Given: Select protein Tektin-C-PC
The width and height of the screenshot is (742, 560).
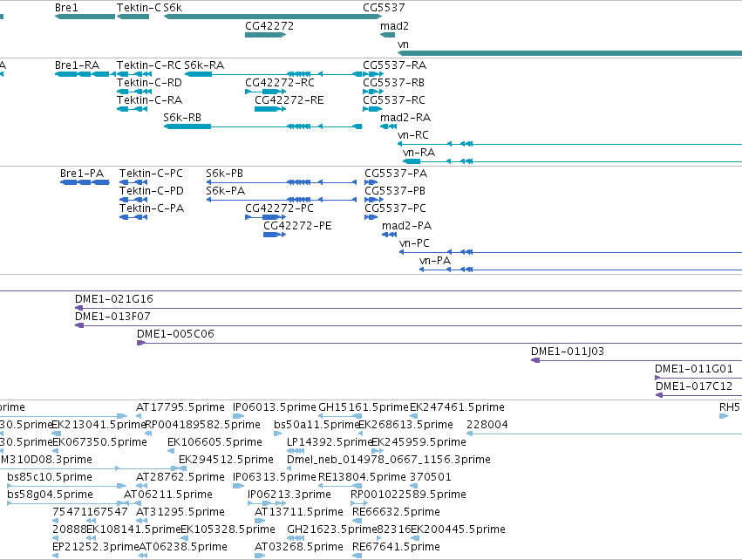Looking at the screenshot, I should coord(133,182).
